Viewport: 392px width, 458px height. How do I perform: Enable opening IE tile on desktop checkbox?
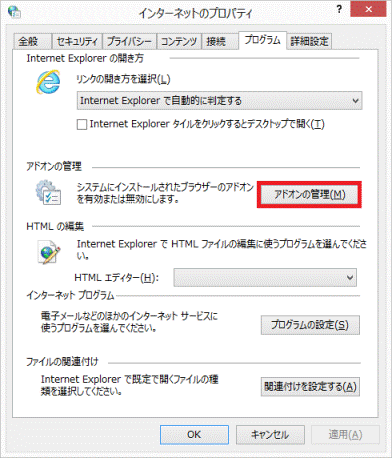pos(82,124)
